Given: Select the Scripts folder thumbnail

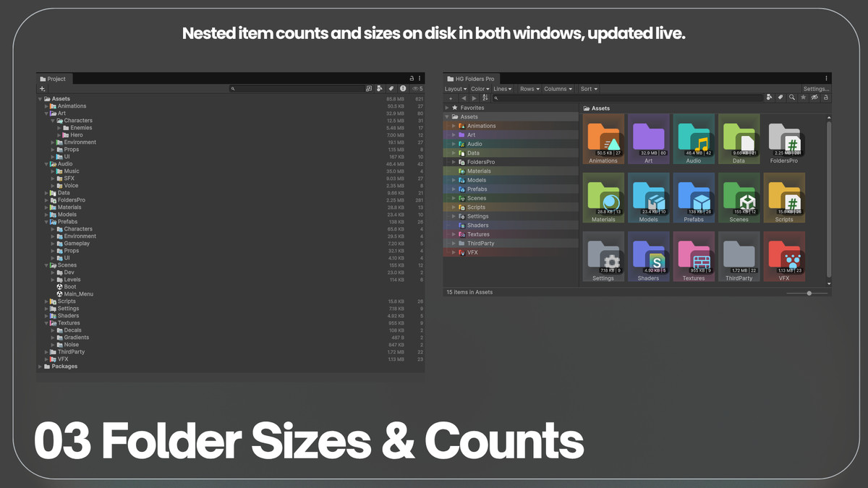Looking at the screenshot, I should (x=784, y=197).
